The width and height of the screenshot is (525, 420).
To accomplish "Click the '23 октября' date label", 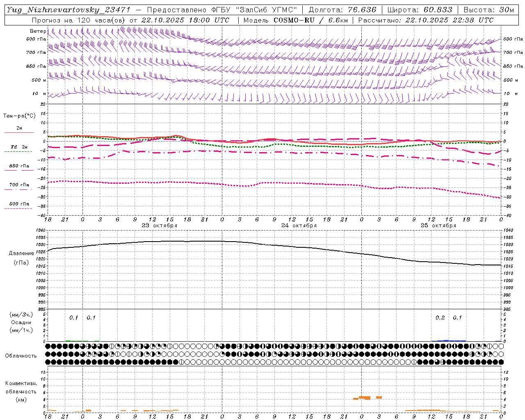I will (x=160, y=226).
